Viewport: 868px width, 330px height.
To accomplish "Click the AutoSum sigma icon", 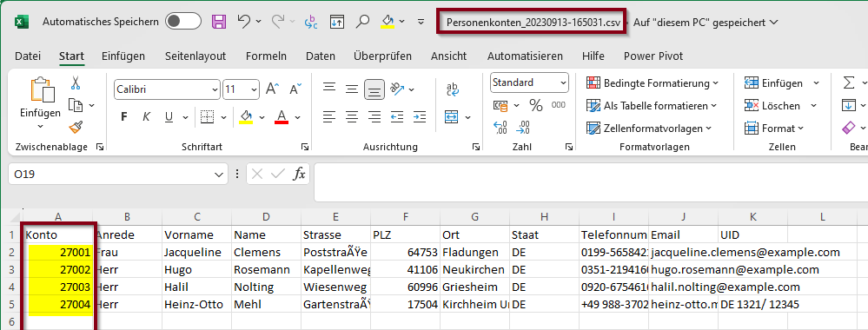I will [848, 83].
